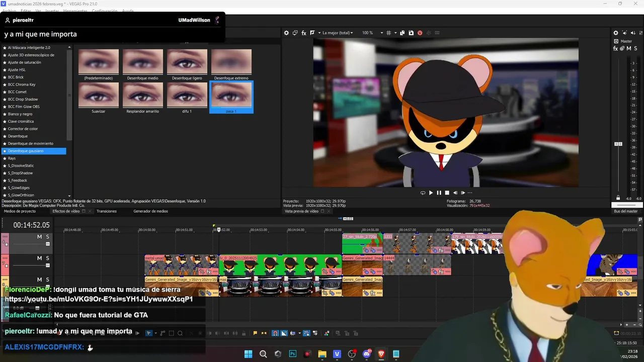Screen dimensions: 644x362
Task: Open Master bus audio properties gear
Action: coord(616,33)
